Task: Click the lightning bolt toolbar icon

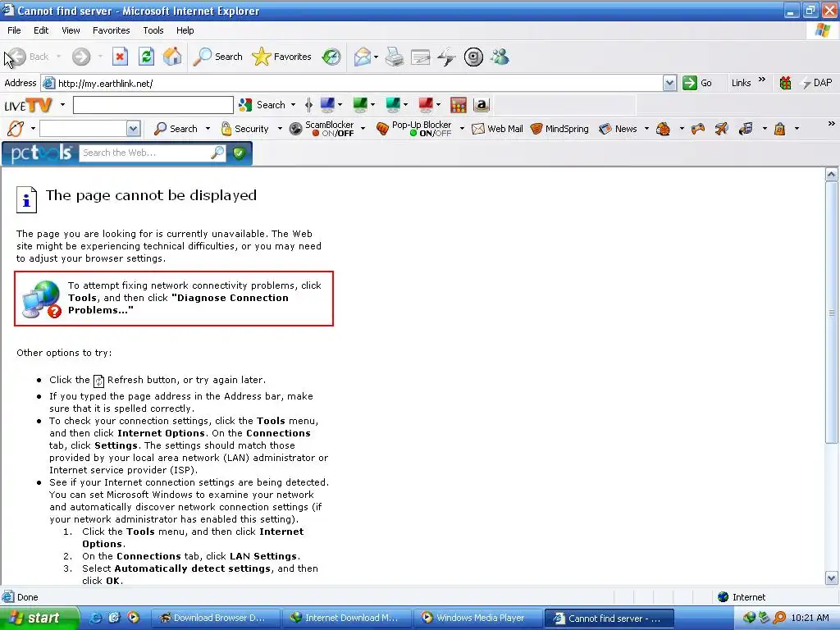Action: pos(446,57)
